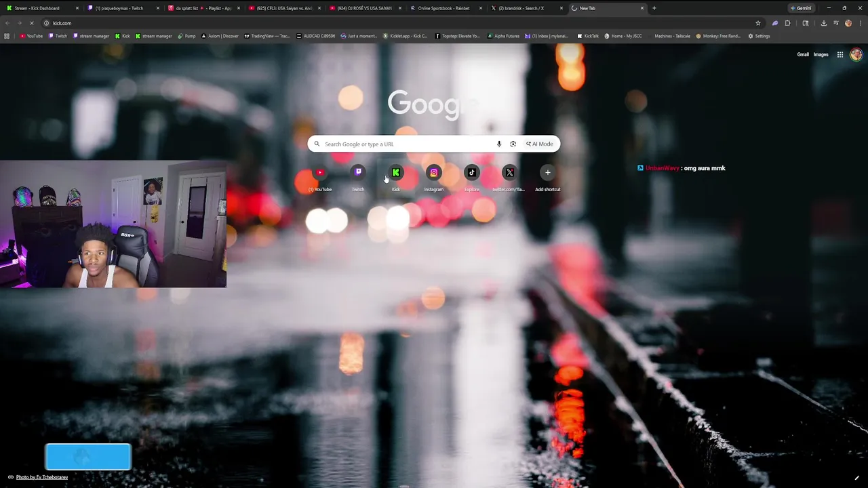This screenshot has width=868, height=488.
Task: Open YouTube bookmark in bookmarks bar
Action: point(31,36)
